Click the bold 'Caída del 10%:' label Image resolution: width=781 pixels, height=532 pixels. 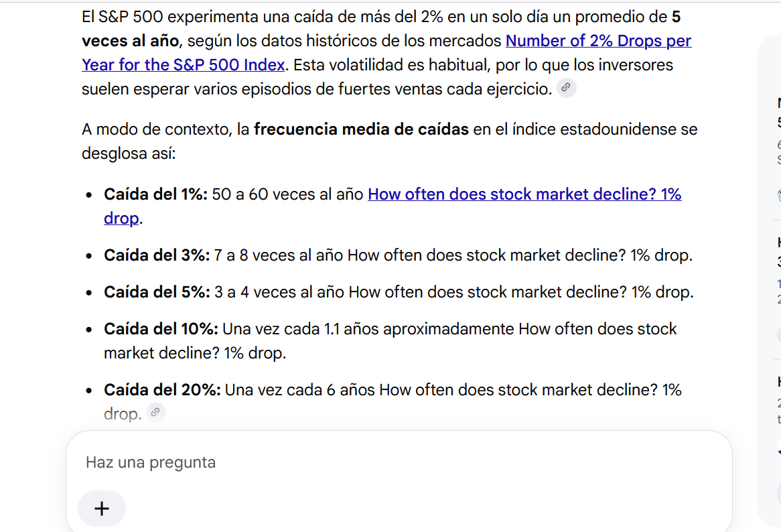pyautogui.click(x=161, y=329)
